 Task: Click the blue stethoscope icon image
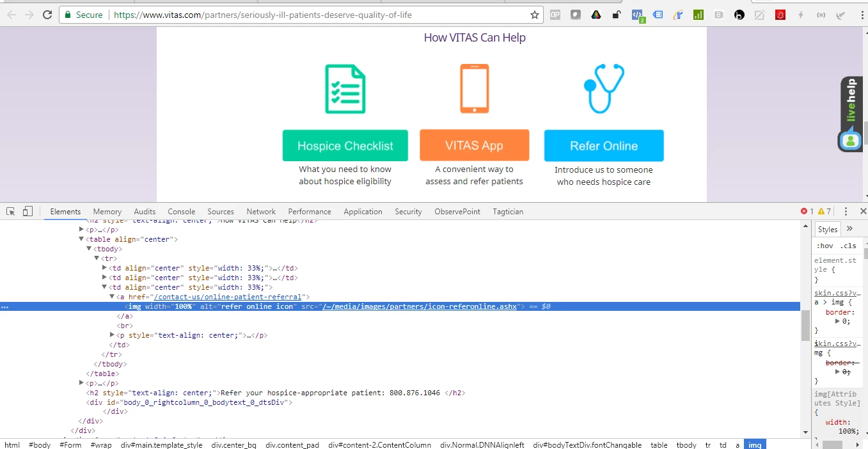coord(604,88)
